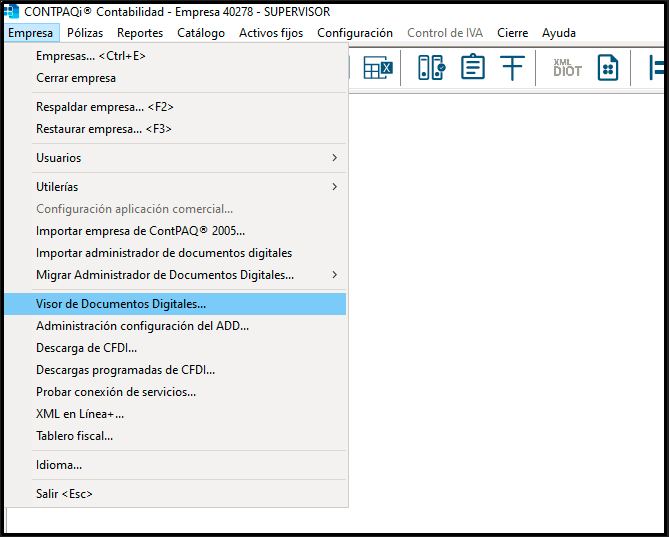Click the mobile devices sync toolbar icon
The height and width of the screenshot is (537, 669).
431,67
